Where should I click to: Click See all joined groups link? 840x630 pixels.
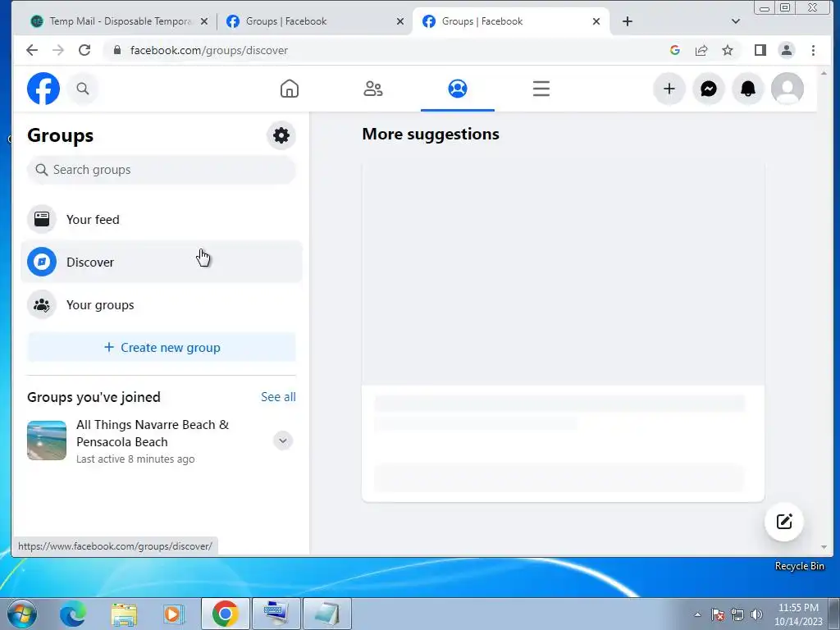pos(278,397)
